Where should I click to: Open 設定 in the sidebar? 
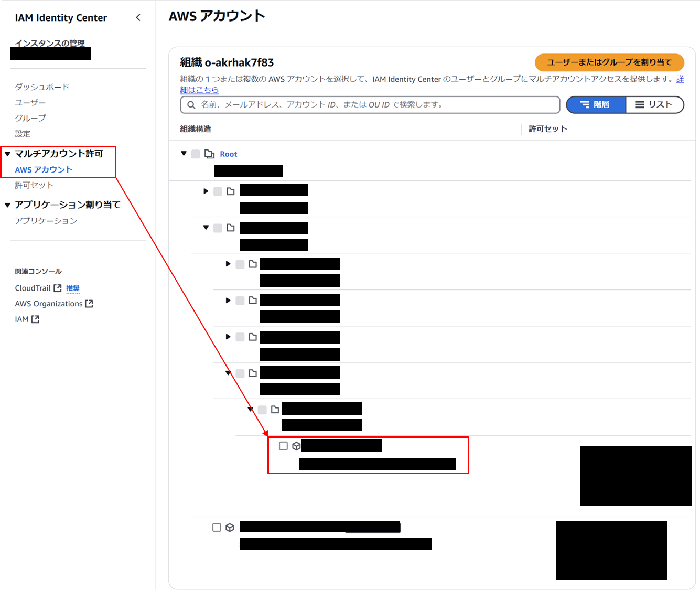coord(23,134)
